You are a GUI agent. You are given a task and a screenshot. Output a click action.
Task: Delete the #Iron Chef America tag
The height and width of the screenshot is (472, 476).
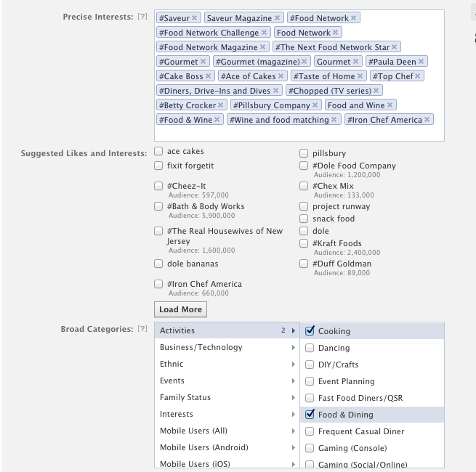click(x=427, y=120)
